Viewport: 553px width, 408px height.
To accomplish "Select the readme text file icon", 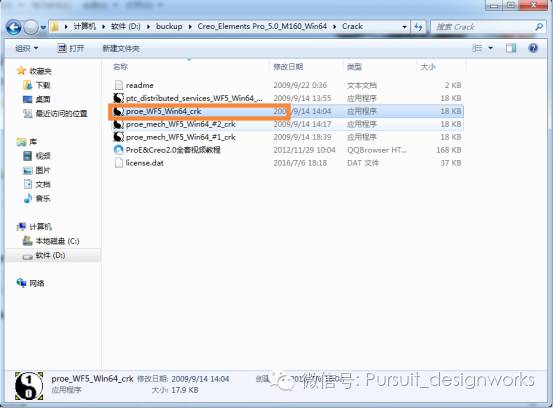I will tap(119, 85).
